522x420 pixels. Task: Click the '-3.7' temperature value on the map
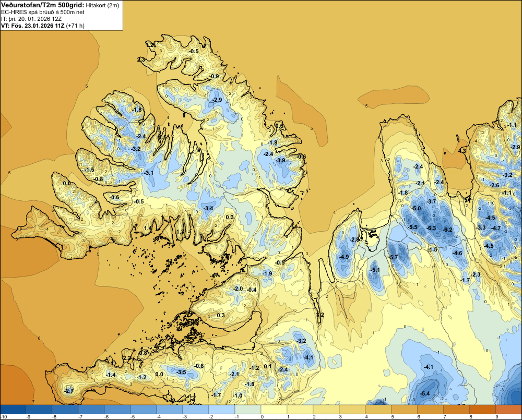(x=431, y=201)
